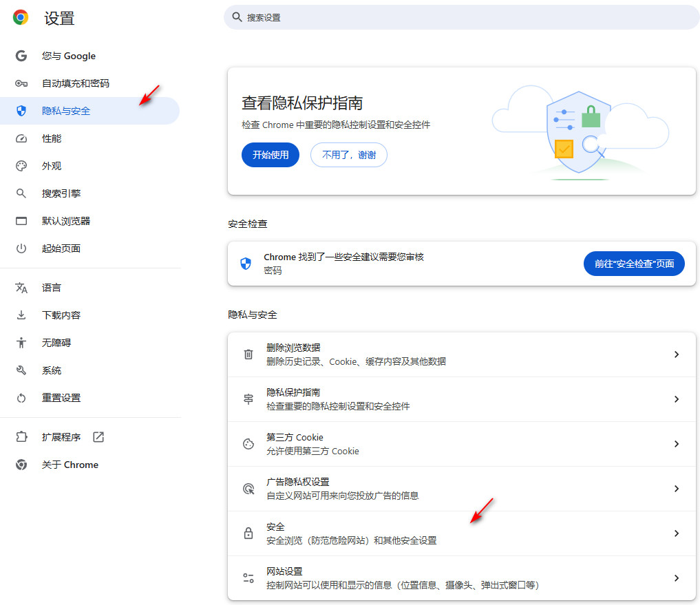Click the cookie icon for 第三方 Cookie

(x=248, y=444)
